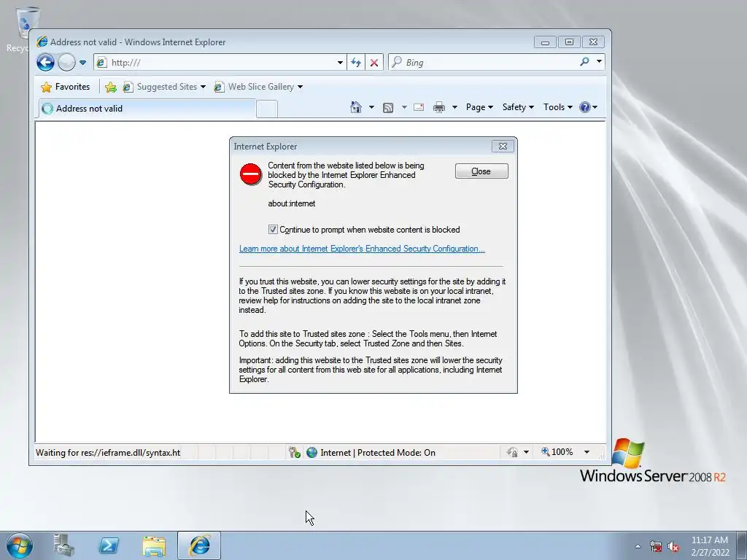This screenshot has height=560, width=747.
Task: Open Server Manager from the taskbar
Action: [64, 545]
